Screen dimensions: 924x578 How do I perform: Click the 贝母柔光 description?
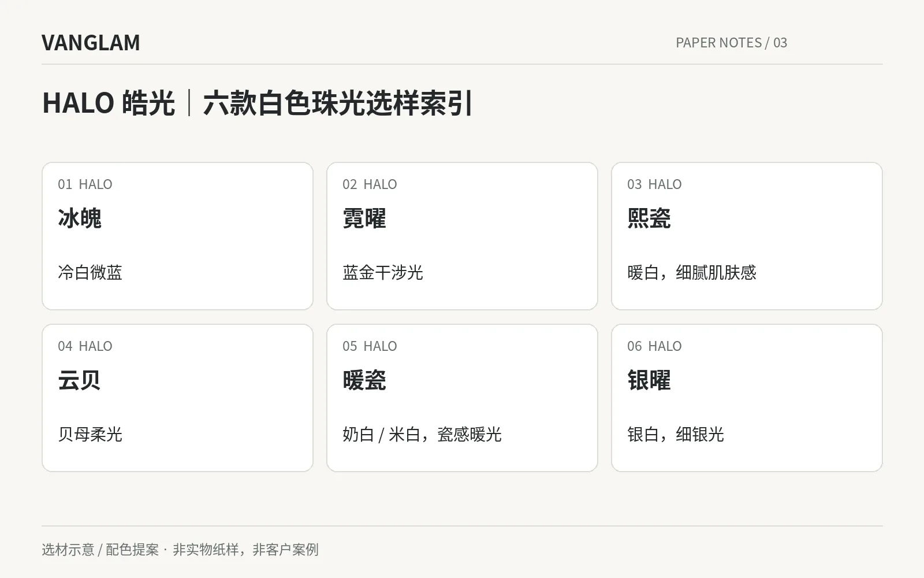(90, 434)
